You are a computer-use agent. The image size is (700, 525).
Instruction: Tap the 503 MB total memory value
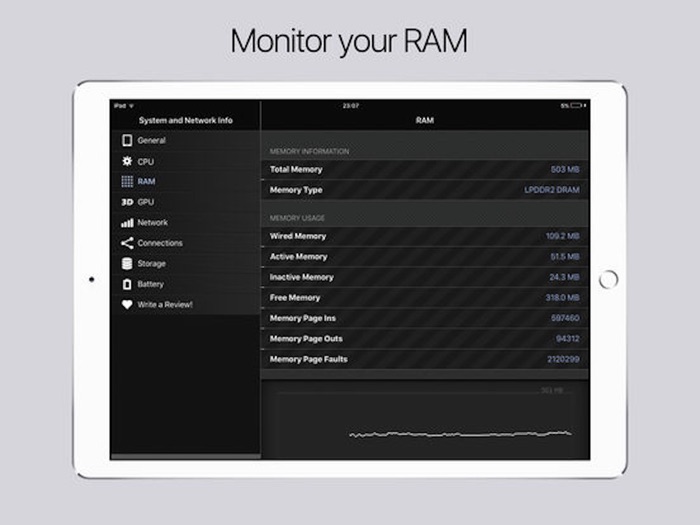point(565,169)
